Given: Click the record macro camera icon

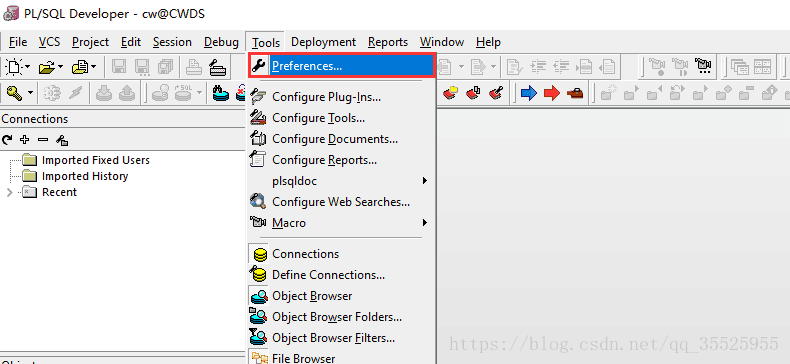Looking at the screenshot, I should tap(656, 67).
